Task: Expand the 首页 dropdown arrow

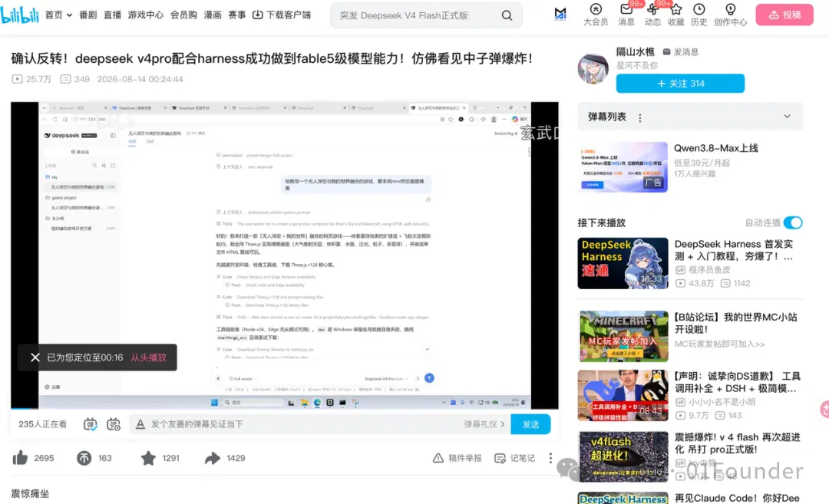Action: 69,15
